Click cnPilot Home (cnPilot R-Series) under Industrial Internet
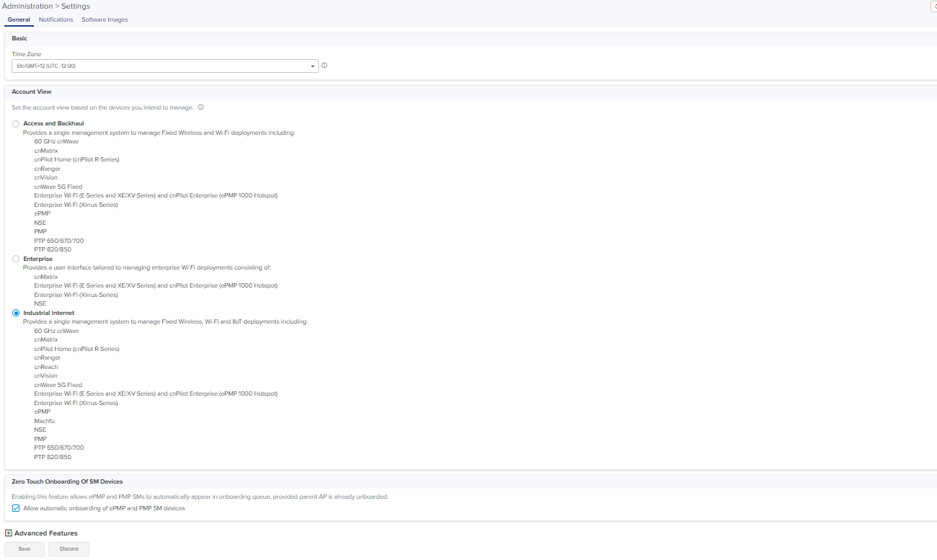 pyautogui.click(x=76, y=349)
